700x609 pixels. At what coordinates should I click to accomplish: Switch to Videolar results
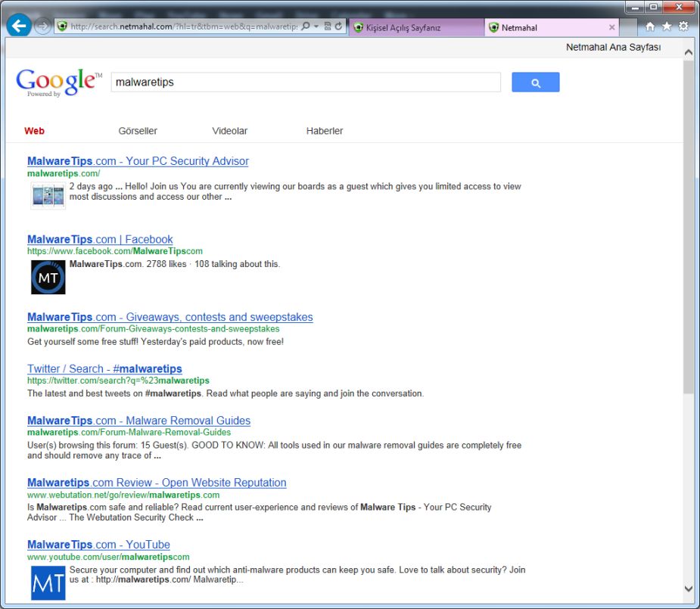[229, 131]
